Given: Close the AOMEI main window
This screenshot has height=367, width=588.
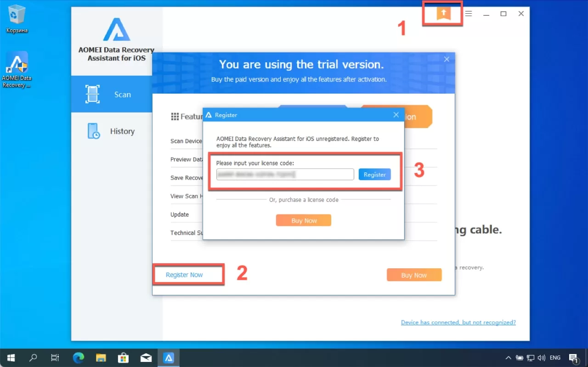Looking at the screenshot, I should pyautogui.click(x=521, y=14).
